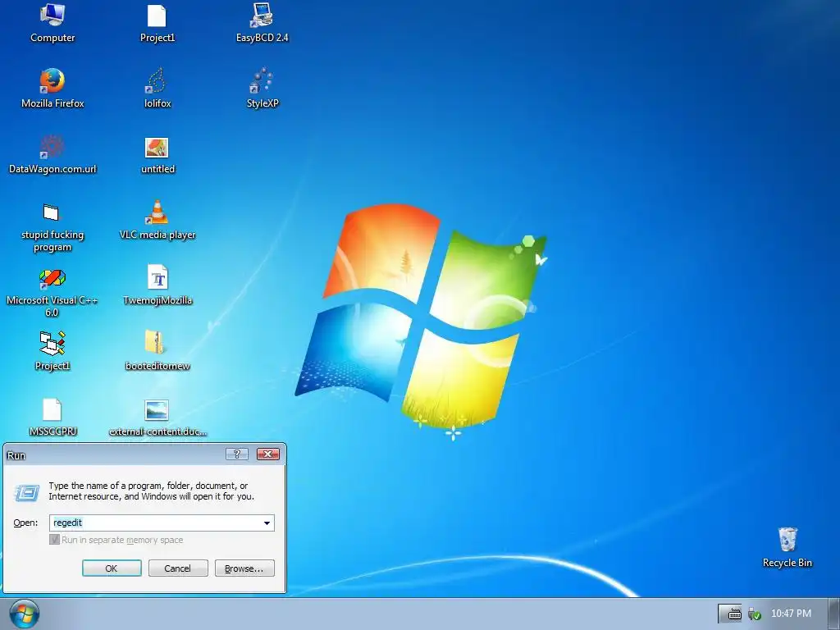Click the Safely Remove Hardware tray icon

(x=755, y=614)
